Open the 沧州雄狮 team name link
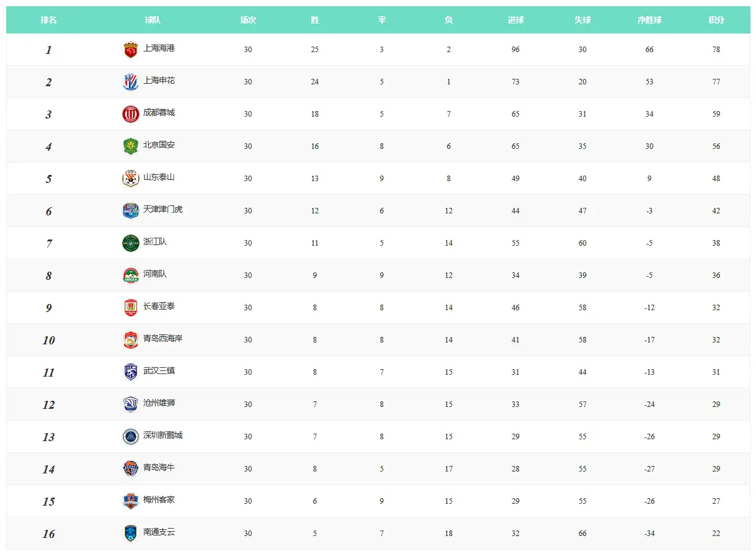The image size is (756, 559). [x=159, y=403]
